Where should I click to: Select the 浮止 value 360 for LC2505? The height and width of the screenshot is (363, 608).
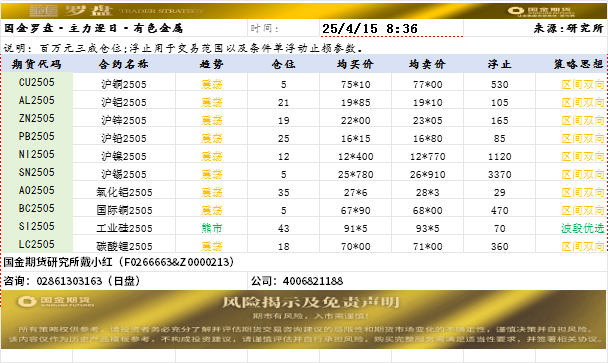coord(499,246)
